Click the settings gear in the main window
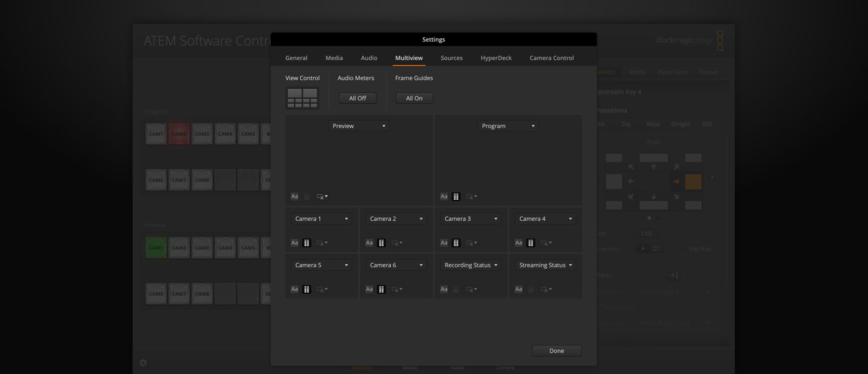 click(143, 363)
